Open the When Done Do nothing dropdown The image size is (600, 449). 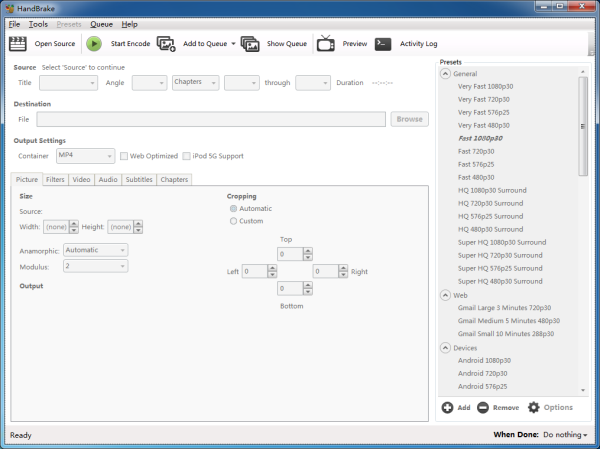565,435
